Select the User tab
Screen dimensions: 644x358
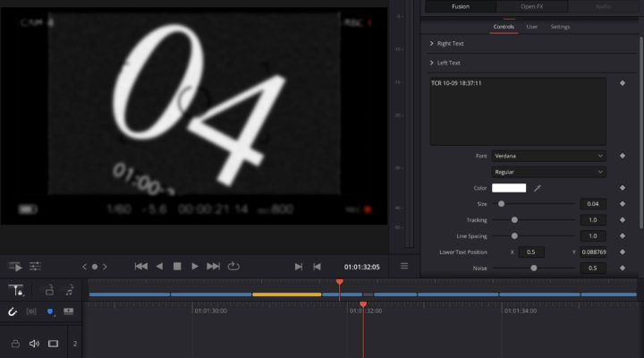pyautogui.click(x=532, y=27)
